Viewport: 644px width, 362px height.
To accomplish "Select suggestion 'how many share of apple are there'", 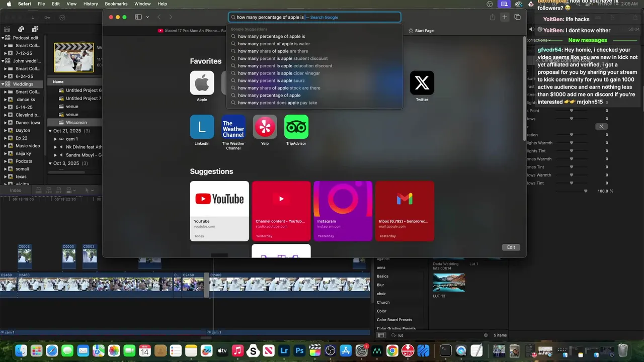I will point(314,51).
